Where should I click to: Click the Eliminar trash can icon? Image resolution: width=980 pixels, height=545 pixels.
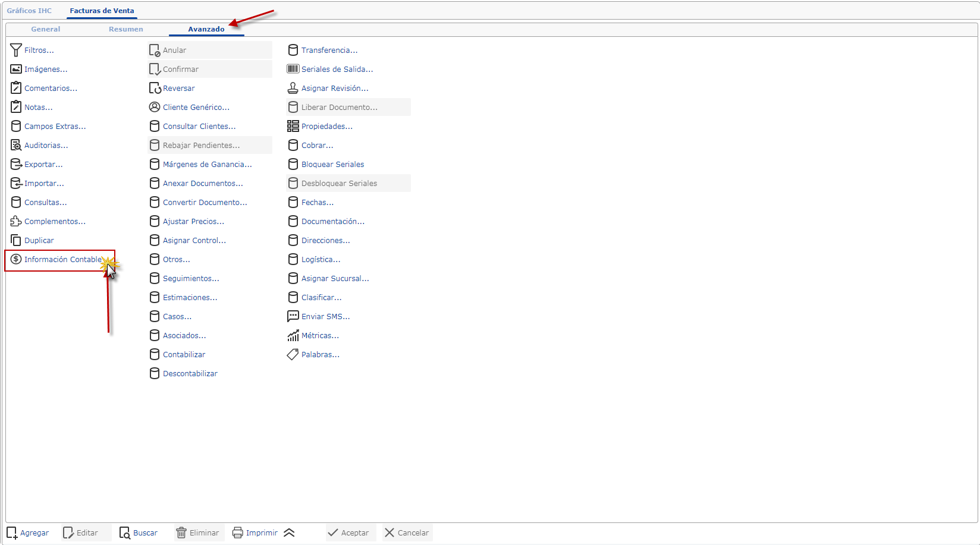pyautogui.click(x=181, y=533)
